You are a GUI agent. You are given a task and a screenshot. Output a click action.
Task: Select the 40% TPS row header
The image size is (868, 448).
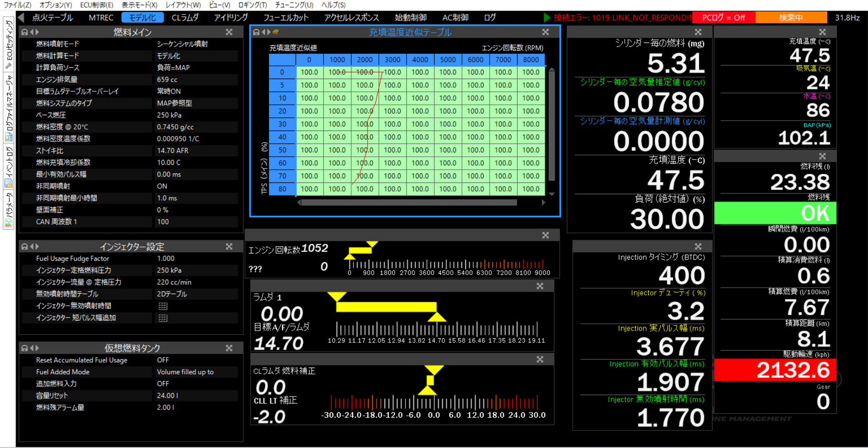point(282,137)
